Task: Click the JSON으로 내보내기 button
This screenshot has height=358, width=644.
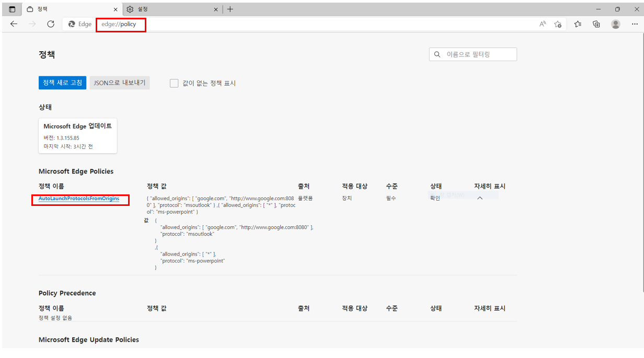Action: pyautogui.click(x=120, y=83)
